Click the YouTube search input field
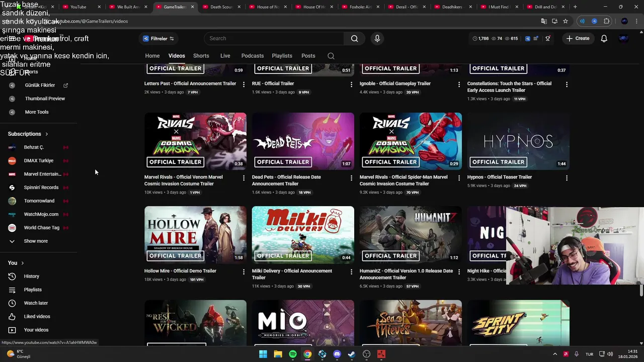The image size is (644, 362). [x=274, y=38]
